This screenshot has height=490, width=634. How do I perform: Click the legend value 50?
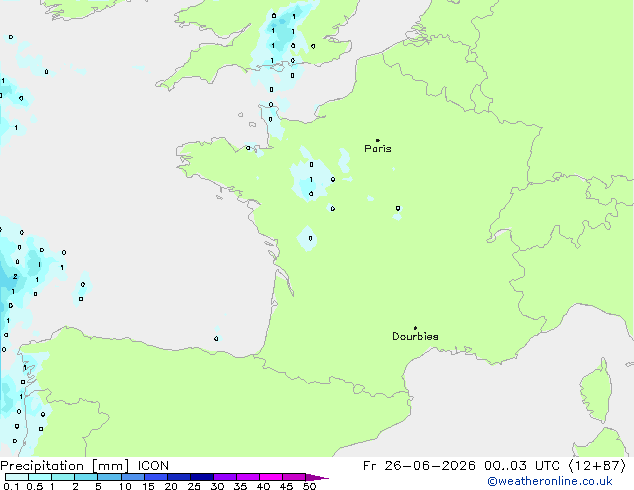[x=309, y=486]
